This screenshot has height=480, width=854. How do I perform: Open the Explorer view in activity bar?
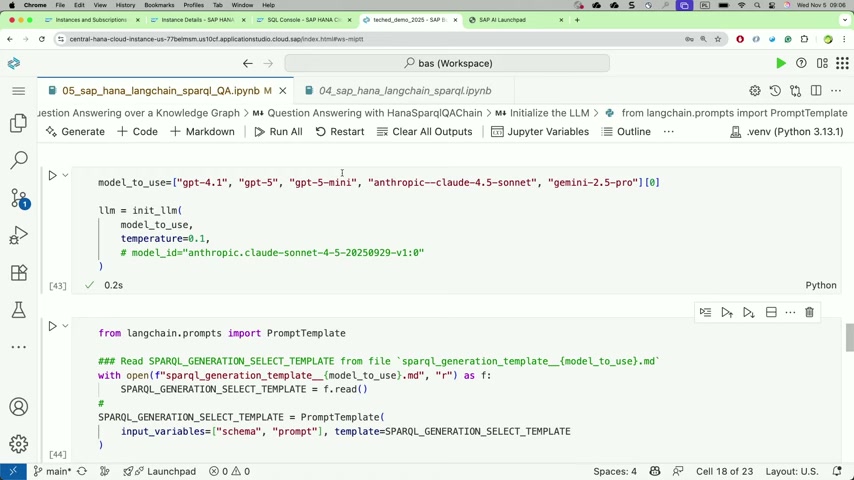tap(19, 123)
